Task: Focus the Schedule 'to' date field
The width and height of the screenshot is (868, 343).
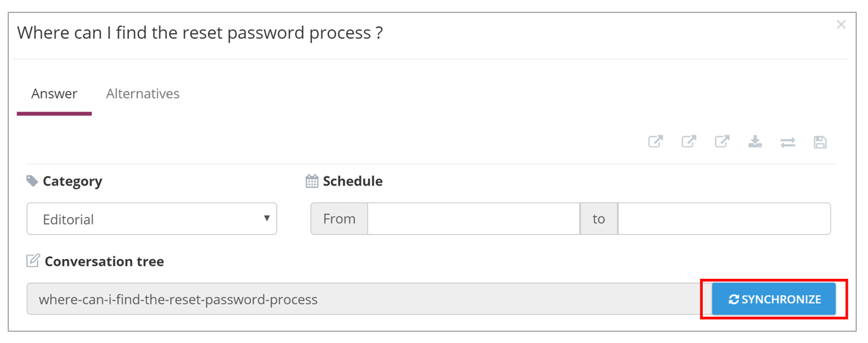Action: coord(724,219)
